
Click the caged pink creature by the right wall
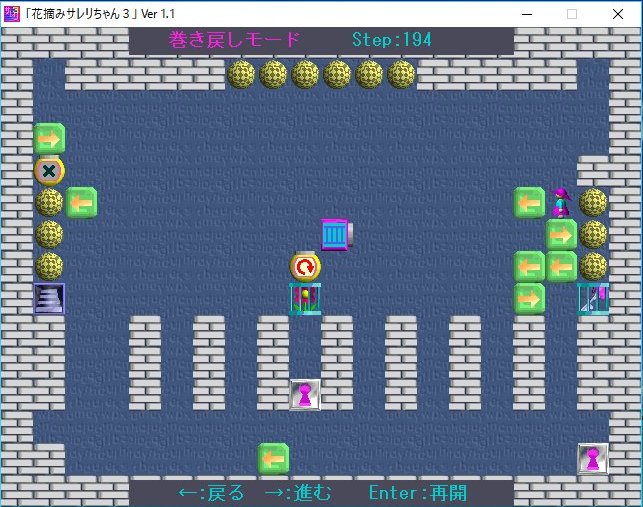pyautogui.click(x=593, y=299)
